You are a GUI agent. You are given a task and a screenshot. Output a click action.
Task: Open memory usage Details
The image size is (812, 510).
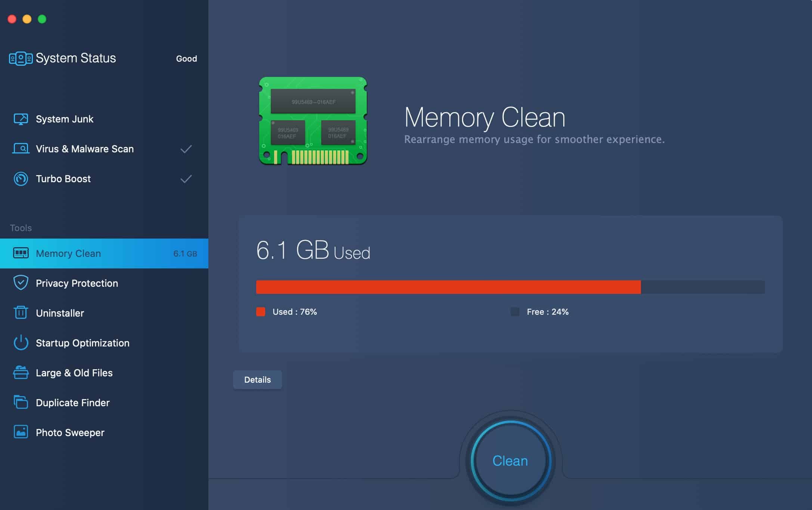257,379
